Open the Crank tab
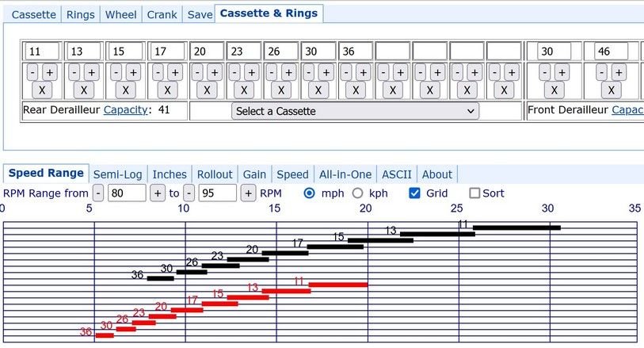The width and height of the screenshot is (644, 348). [x=162, y=14]
